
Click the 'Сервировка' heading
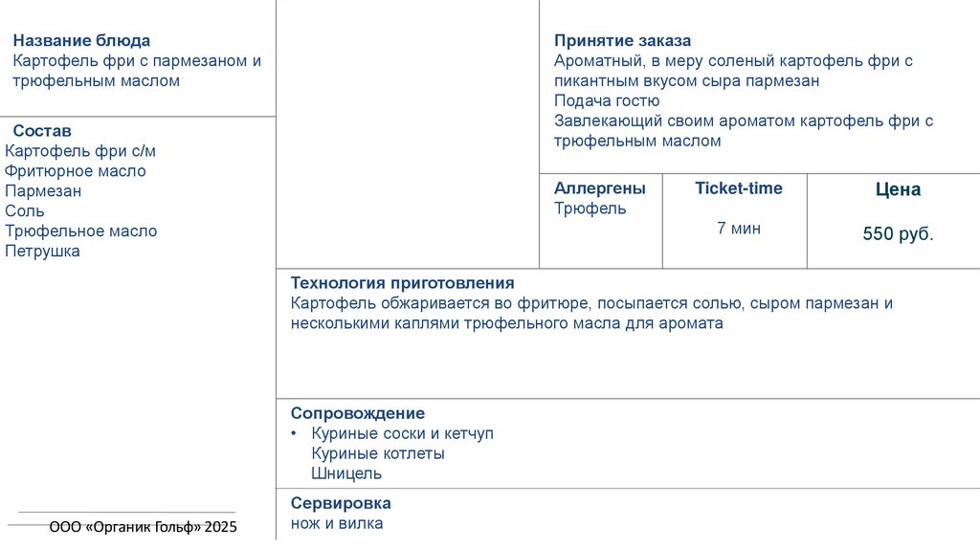(x=341, y=503)
